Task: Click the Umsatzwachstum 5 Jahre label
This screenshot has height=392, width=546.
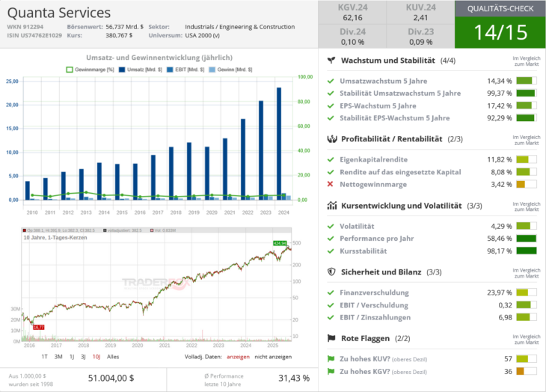Action: tap(384, 81)
